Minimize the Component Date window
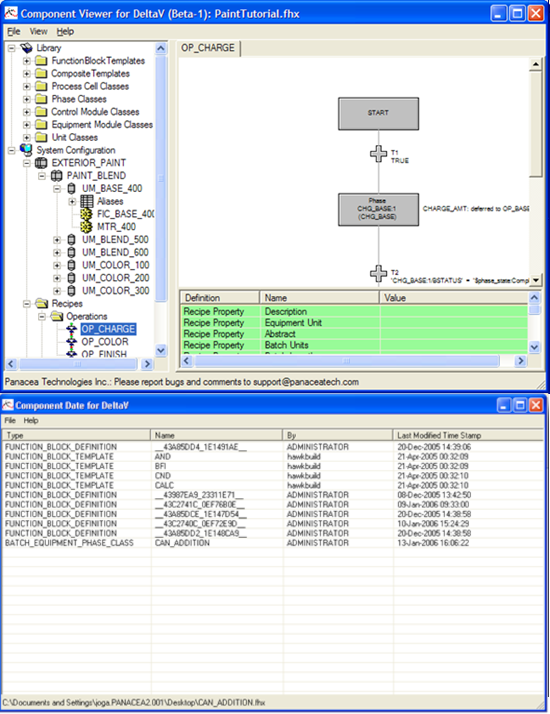Screen dimensions: 550x714 503,405
